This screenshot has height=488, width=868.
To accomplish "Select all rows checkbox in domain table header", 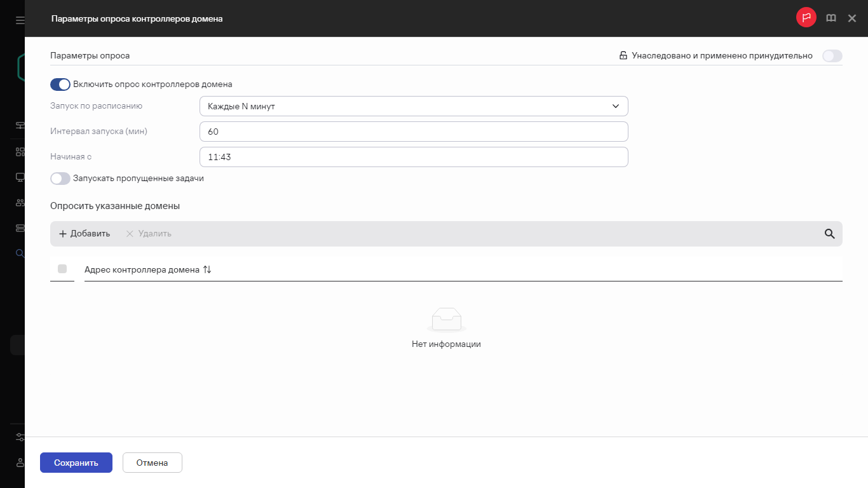I will point(62,269).
